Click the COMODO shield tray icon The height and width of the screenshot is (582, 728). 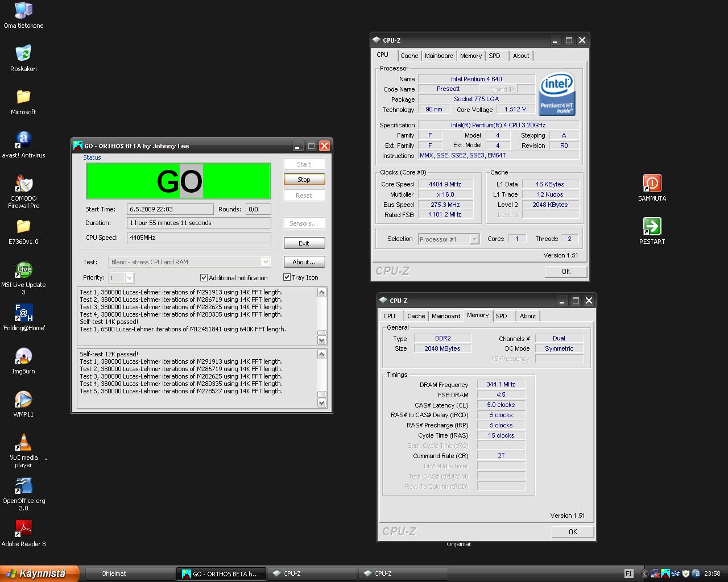point(686,573)
